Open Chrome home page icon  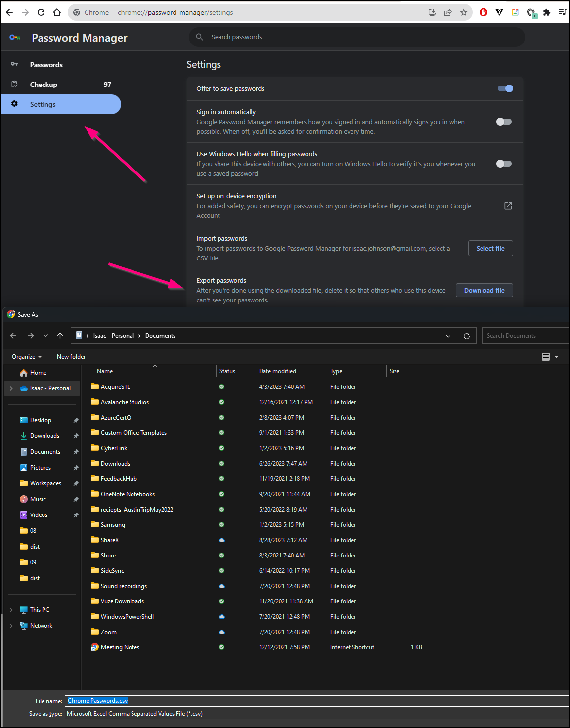[57, 12]
